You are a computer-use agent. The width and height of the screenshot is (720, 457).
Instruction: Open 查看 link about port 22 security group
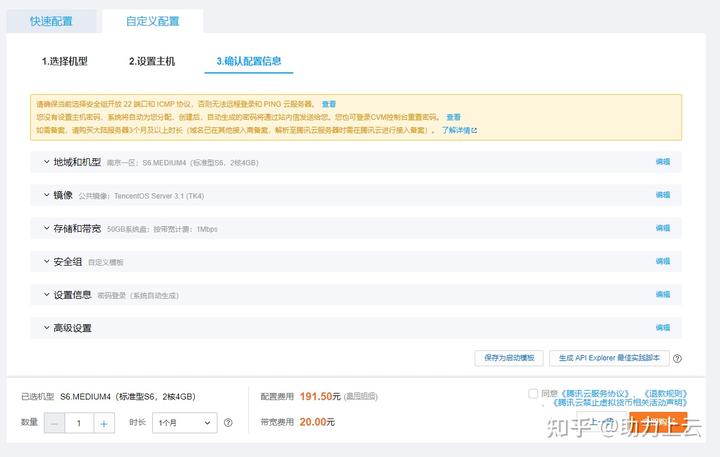[x=329, y=104]
